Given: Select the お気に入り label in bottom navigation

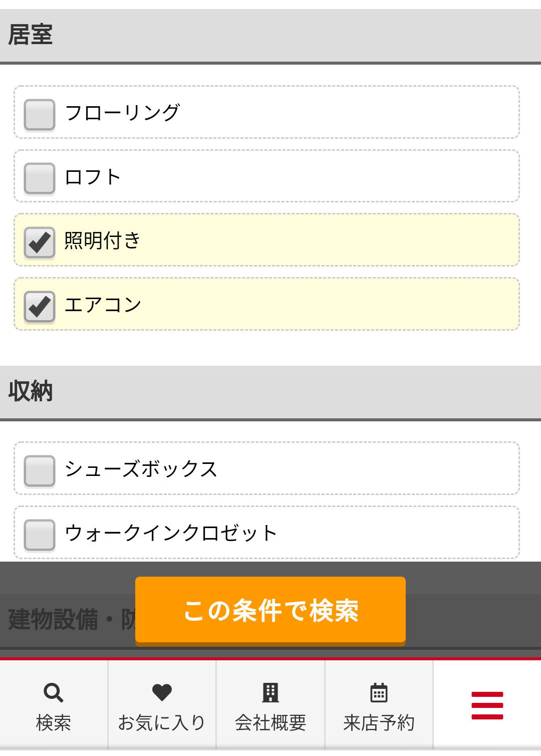Looking at the screenshot, I should point(162,723).
